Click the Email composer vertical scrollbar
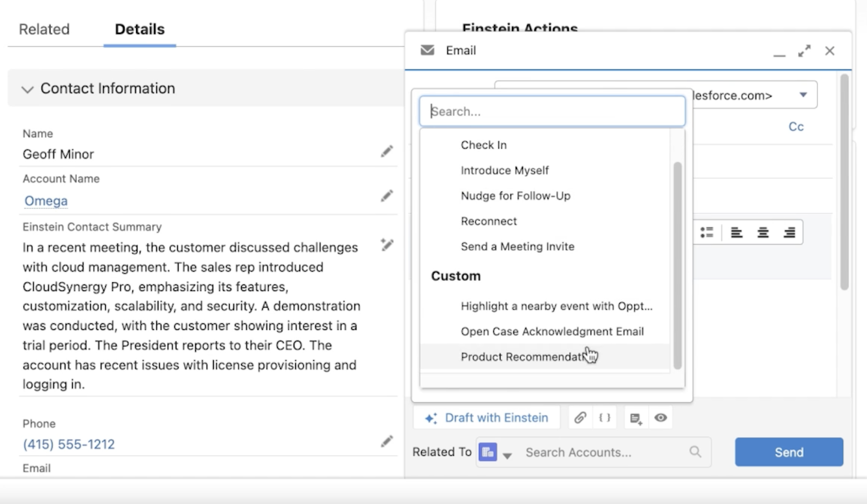This screenshot has width=867, height=504. coord(845,182)
